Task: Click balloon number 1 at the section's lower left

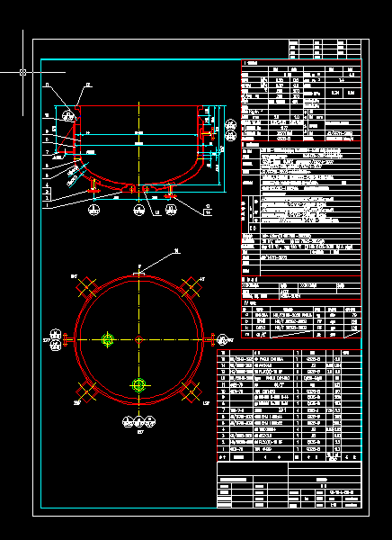Action: click(x=47, y=205)
